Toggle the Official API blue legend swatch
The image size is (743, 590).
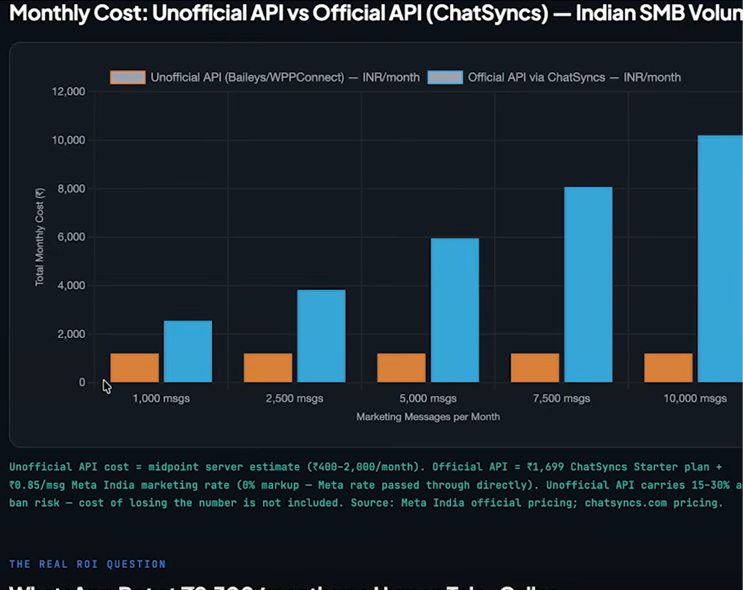(x=445, y=77)
